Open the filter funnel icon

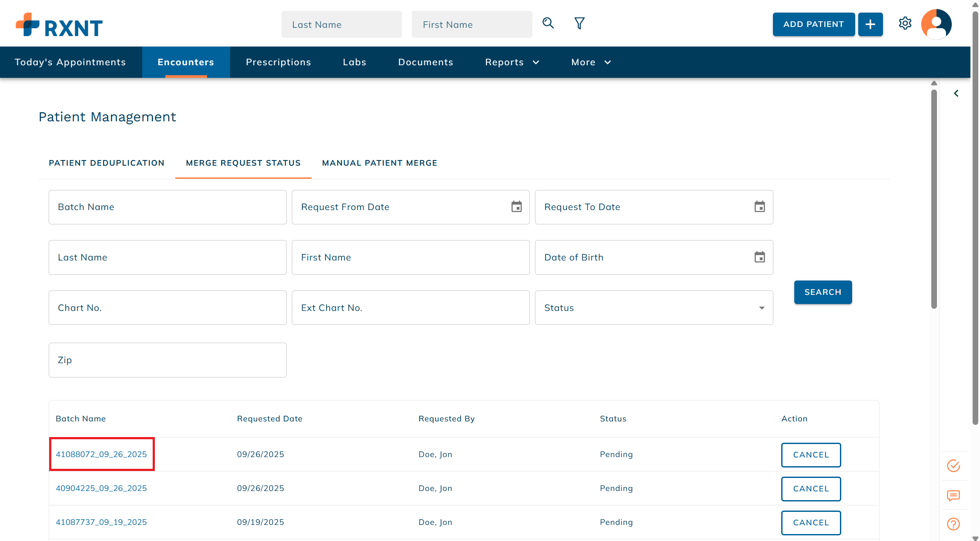(579, 23)
